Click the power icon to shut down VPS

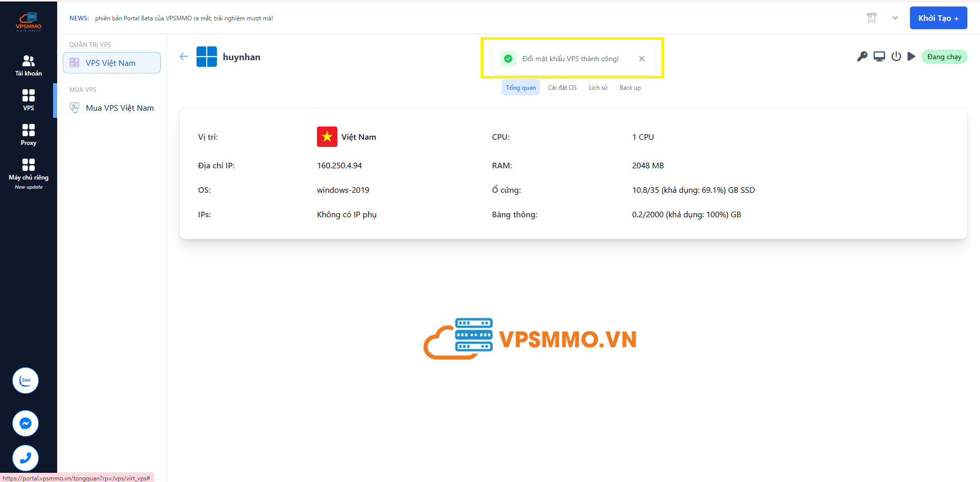[896, 57]
